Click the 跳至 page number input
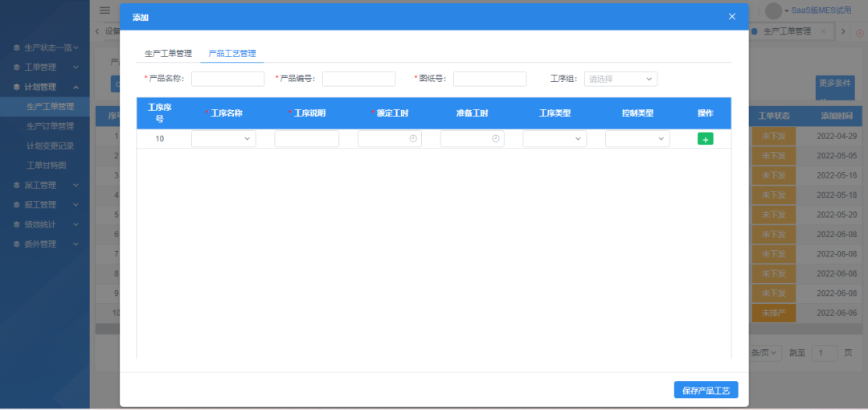 coord(825,353)
